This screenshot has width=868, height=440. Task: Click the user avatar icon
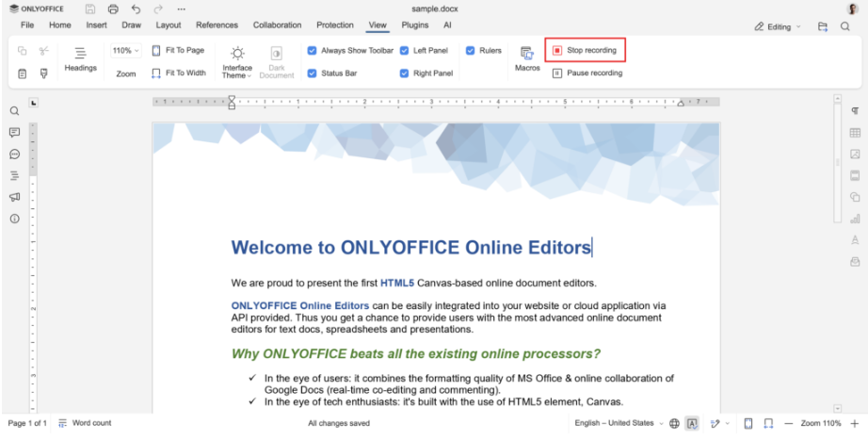[853, 8]
